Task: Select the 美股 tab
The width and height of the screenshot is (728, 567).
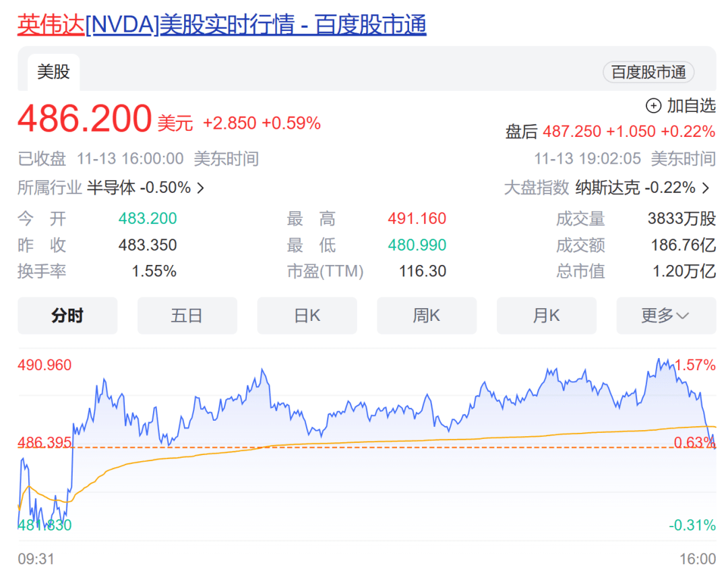Action: [53, 71]
